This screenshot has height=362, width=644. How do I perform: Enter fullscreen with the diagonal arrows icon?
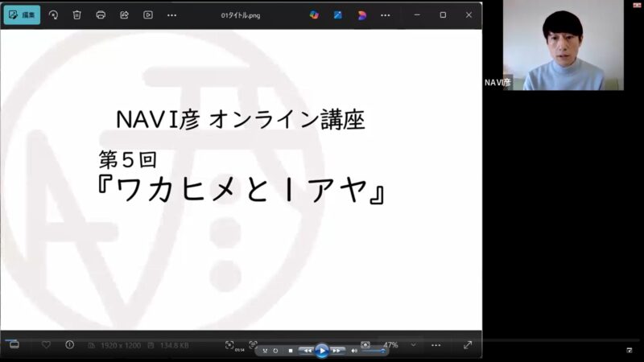(x=468, y=345)
